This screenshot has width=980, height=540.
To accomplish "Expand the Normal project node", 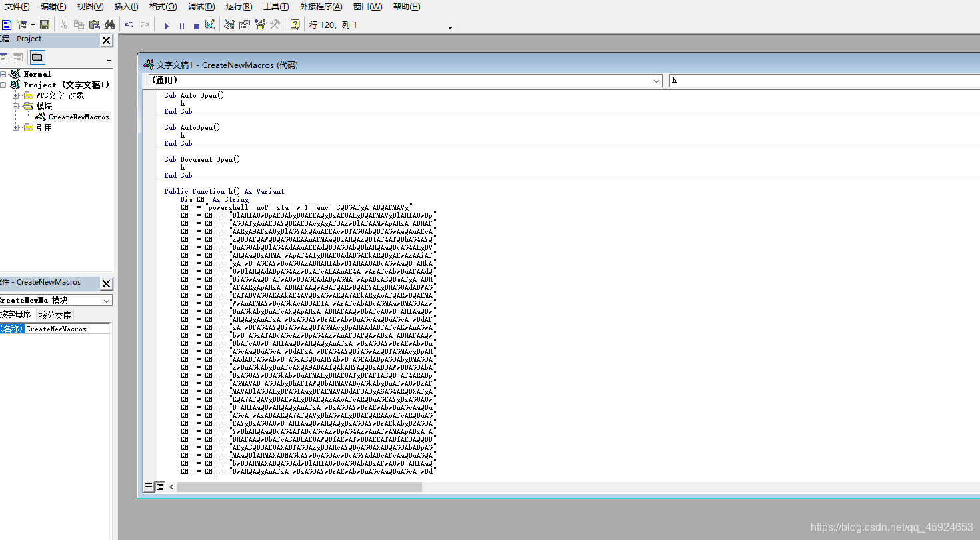I will pyautogui.click(x=3, y=74).
